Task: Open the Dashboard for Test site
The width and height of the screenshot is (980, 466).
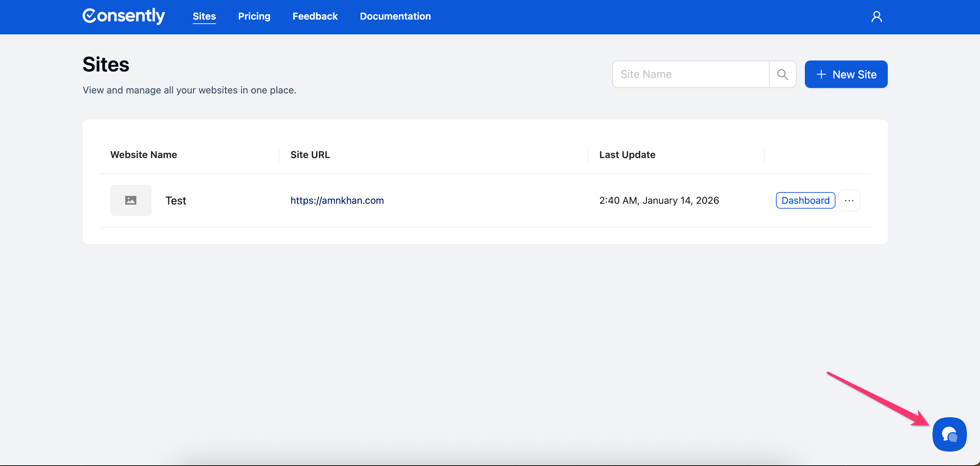Action: click(x=805, y=200)
